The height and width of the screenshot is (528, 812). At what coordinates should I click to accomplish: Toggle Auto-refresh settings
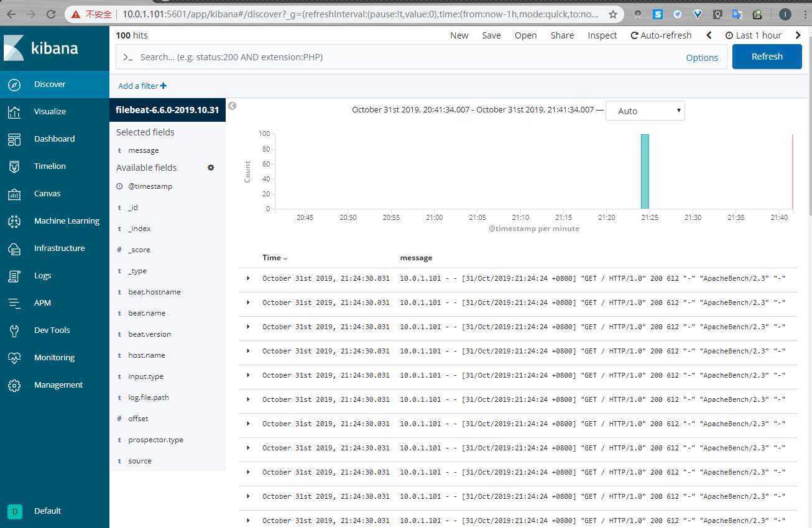pyautogui.click(x=661, y=35)
